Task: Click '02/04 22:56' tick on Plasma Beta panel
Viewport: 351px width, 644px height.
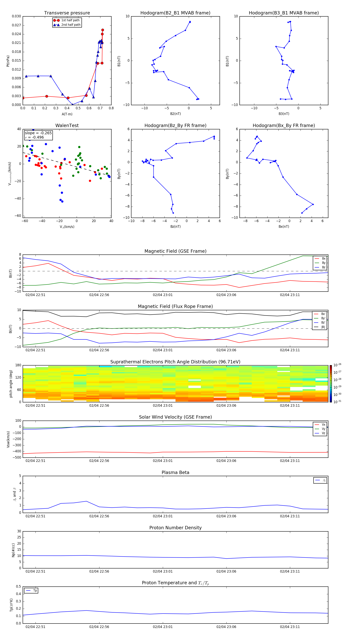Action: click(99, 516)
